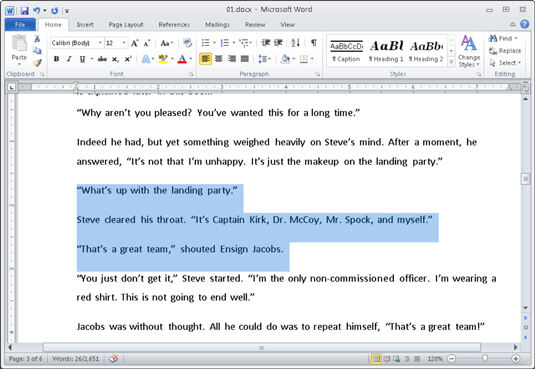Open the Calibri (Body) font name dropdown
Viewport: 535px width, 369px height.
(x=77, y=43)
